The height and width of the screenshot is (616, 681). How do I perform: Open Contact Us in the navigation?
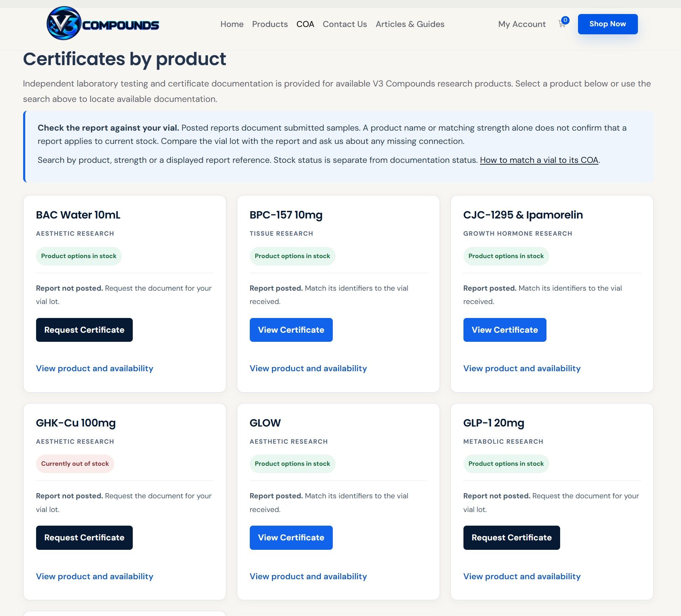(x=345, y=24)
